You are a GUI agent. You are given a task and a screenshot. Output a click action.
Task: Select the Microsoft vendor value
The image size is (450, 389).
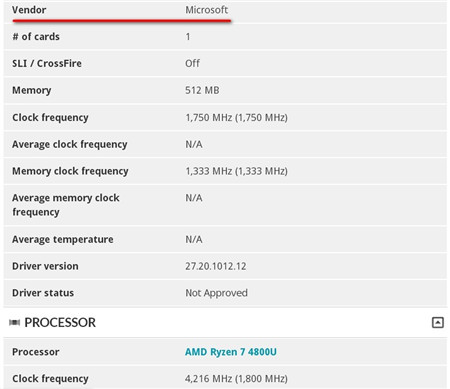pyautogui.click(x=207, y=10)
